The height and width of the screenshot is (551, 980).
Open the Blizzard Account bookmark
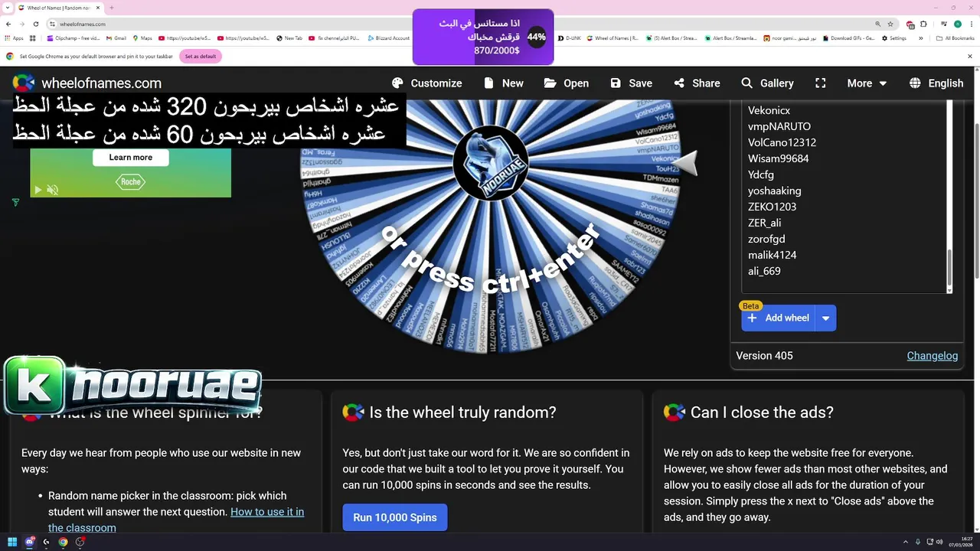389,38
